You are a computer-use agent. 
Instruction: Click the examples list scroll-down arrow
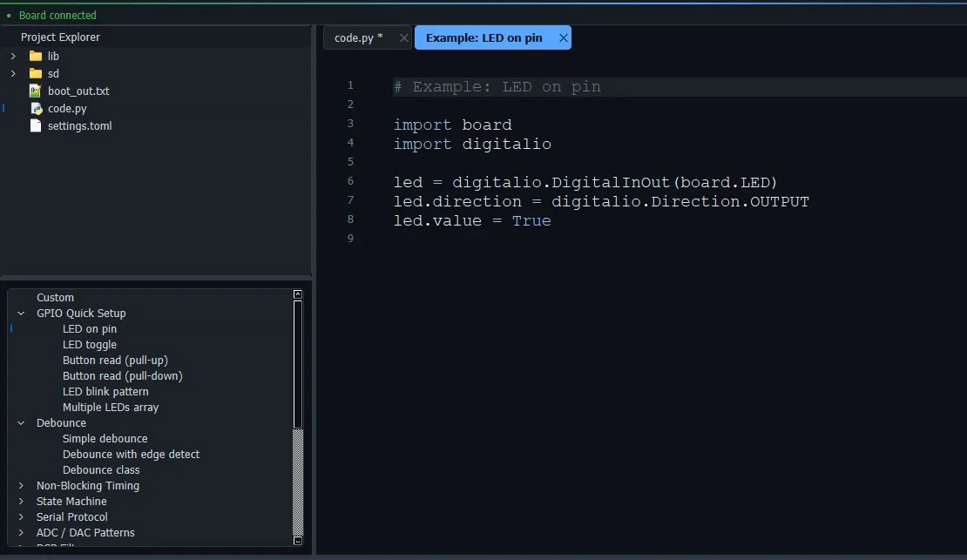[298, 541]
